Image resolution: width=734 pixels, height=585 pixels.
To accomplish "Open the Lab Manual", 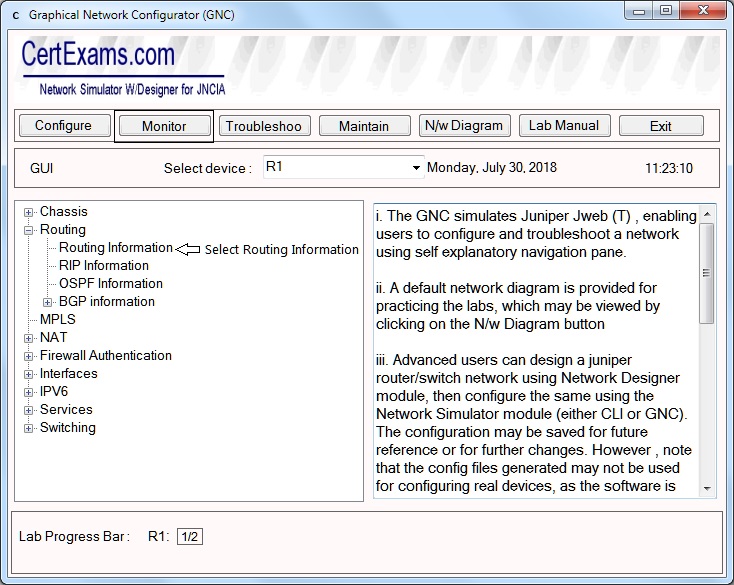I will pyautogui.click(x=565, y=125).
